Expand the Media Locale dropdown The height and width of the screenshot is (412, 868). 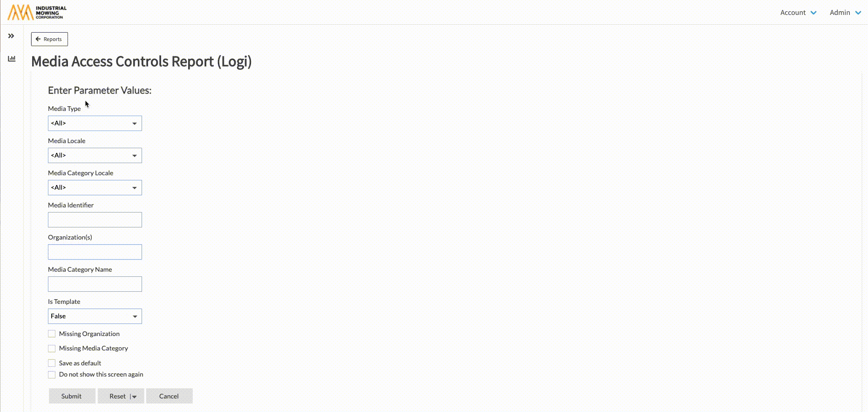pyautogui.click(x=95, y=156)
